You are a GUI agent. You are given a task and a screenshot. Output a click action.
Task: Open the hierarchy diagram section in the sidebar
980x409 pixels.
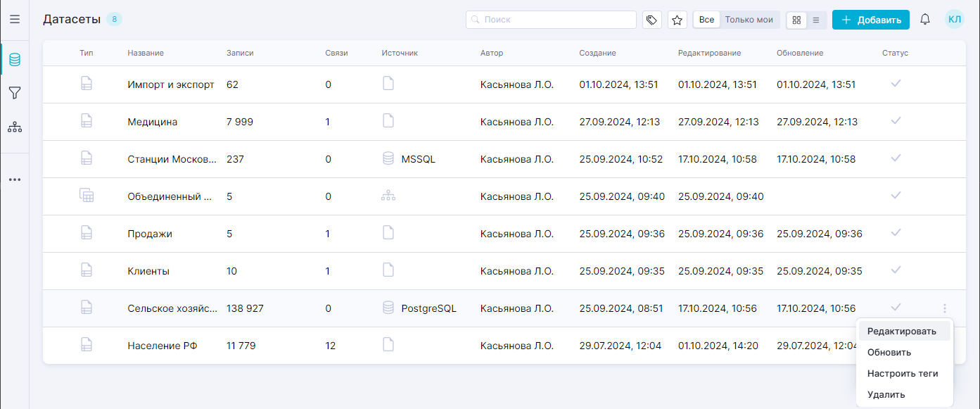click(x=14, y=127)
